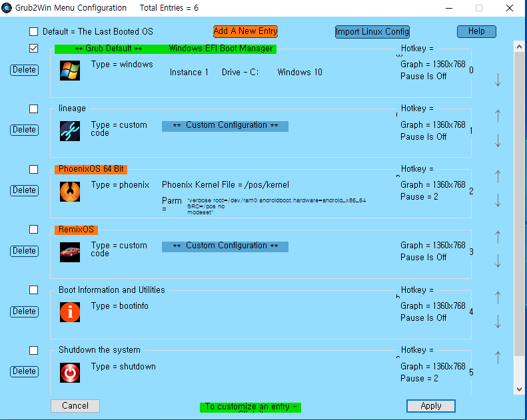Move the lineage entry down
Screen dimensions: 527x420
pyautogui.click(x=498, y=140)
